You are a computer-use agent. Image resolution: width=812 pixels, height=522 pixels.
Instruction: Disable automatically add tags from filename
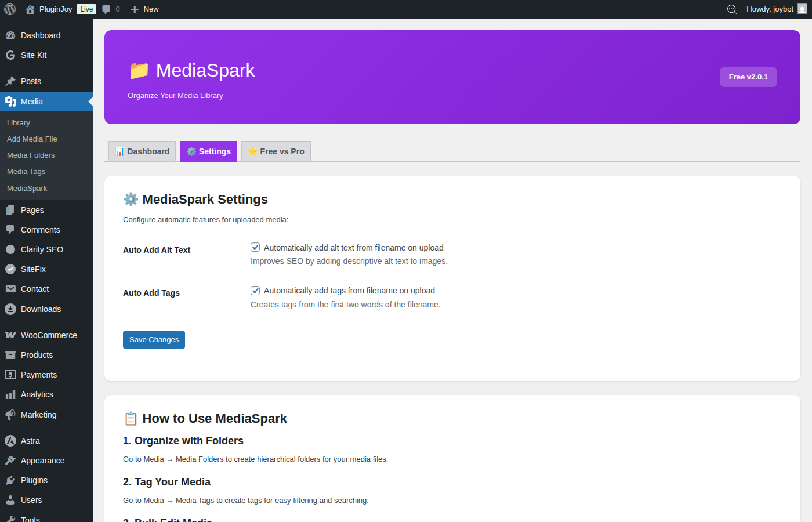[255, 290]
